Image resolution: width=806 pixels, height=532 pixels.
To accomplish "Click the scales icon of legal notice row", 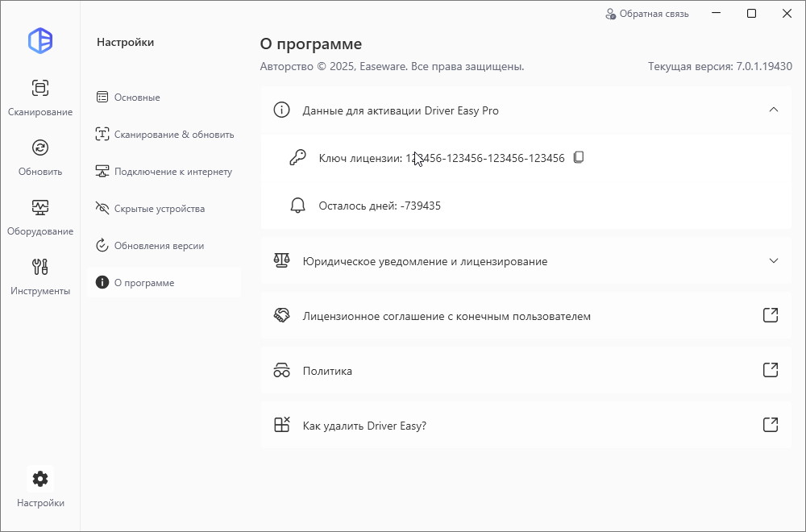I will coord(281,260).
